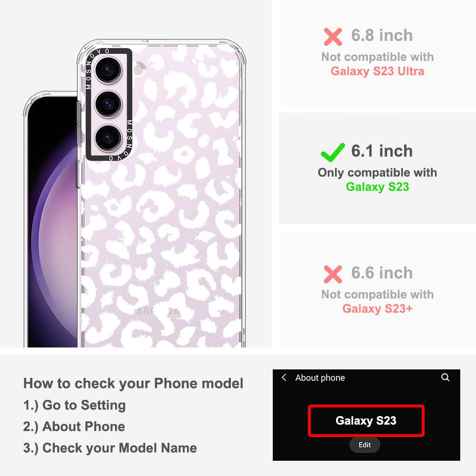Screen dimensions: 476x476
Task: Click the red X beside 6.8 inch
Action: point(333,37)
